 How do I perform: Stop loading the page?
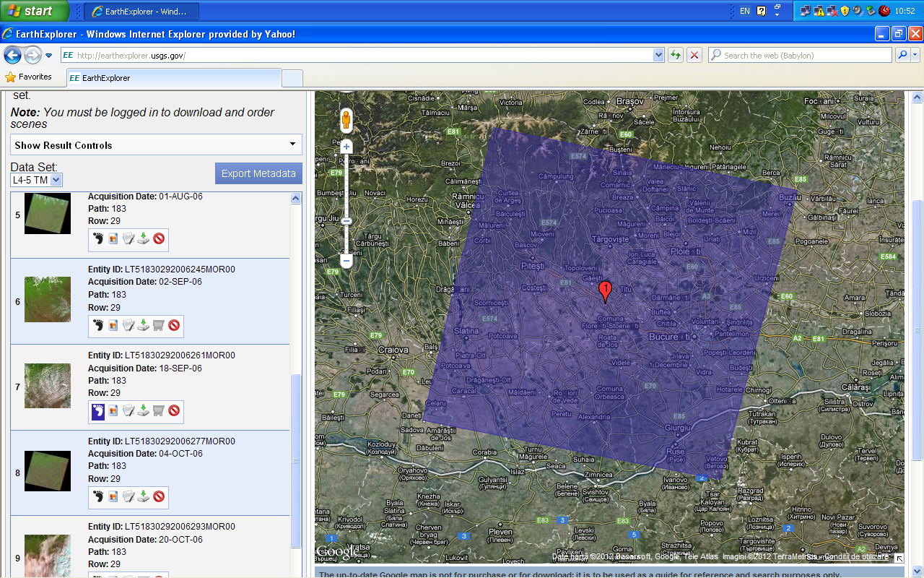694,55
